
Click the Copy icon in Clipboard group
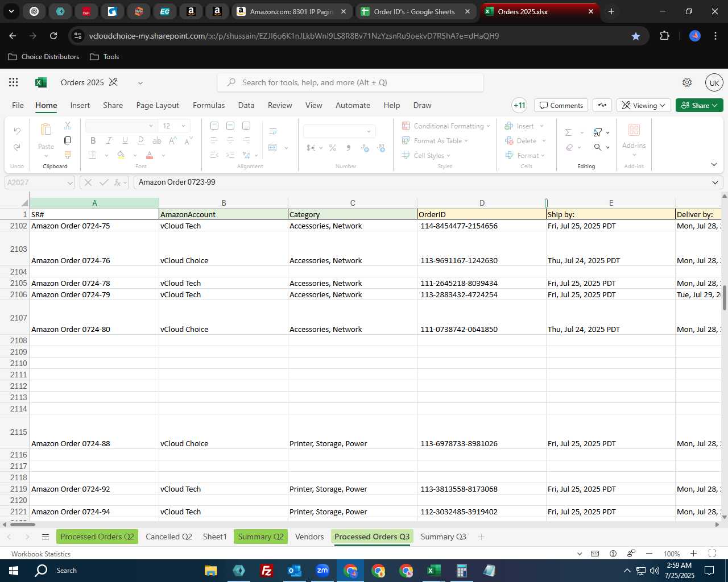(68, 140)
